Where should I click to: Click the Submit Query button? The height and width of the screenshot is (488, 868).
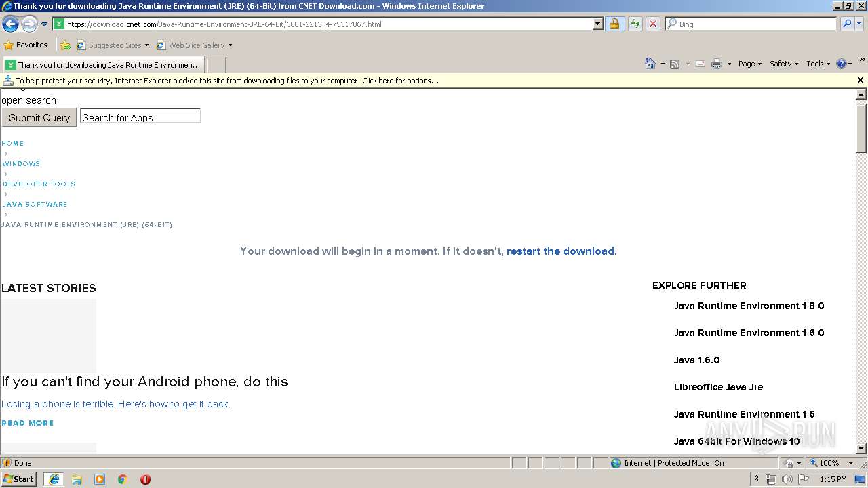click(39, 117)
